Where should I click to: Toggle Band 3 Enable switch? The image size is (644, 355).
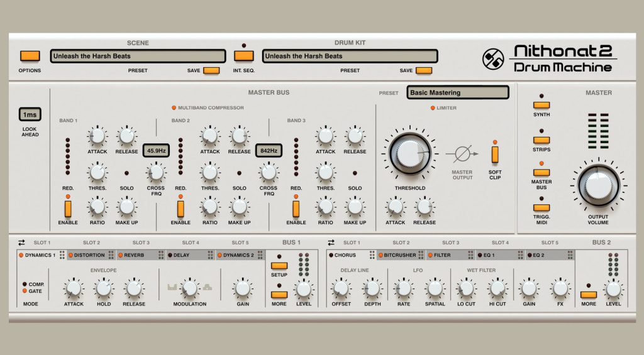pyautogui.click(x=296, y=209)
